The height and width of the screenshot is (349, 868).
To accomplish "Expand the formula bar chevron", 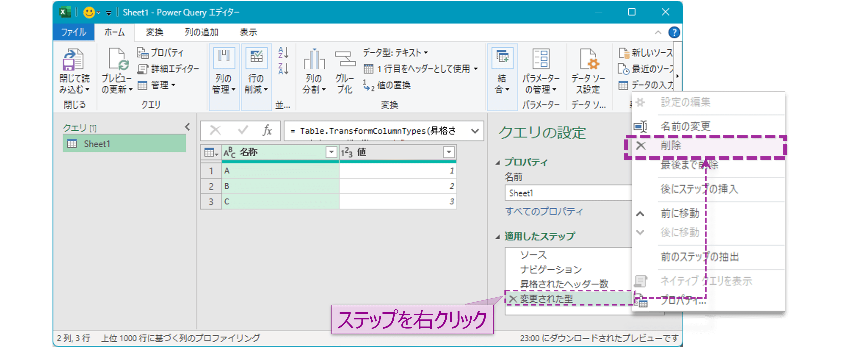I will [x=475, y=131].
